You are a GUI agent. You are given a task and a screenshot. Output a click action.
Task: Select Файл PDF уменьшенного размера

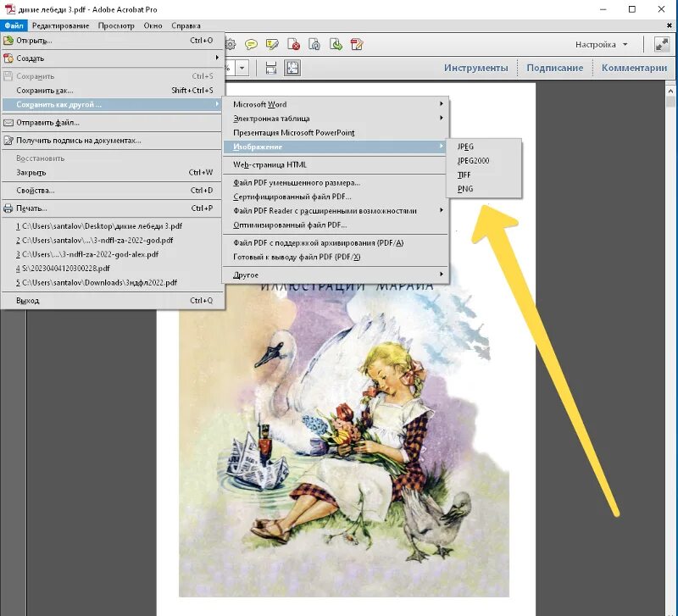pos(336,183)
